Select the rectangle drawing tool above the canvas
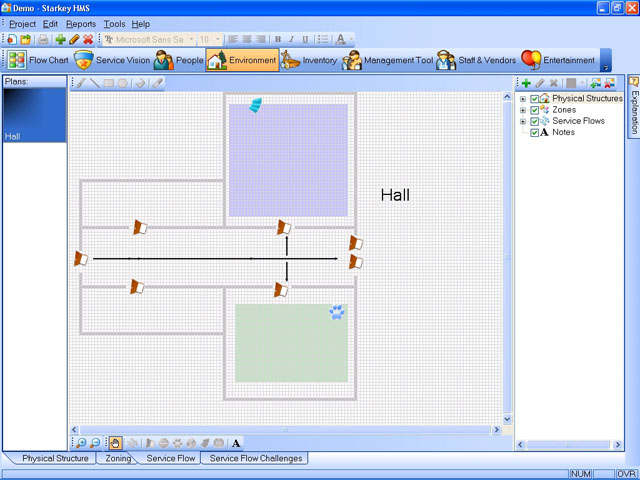 tap(109, 83)
